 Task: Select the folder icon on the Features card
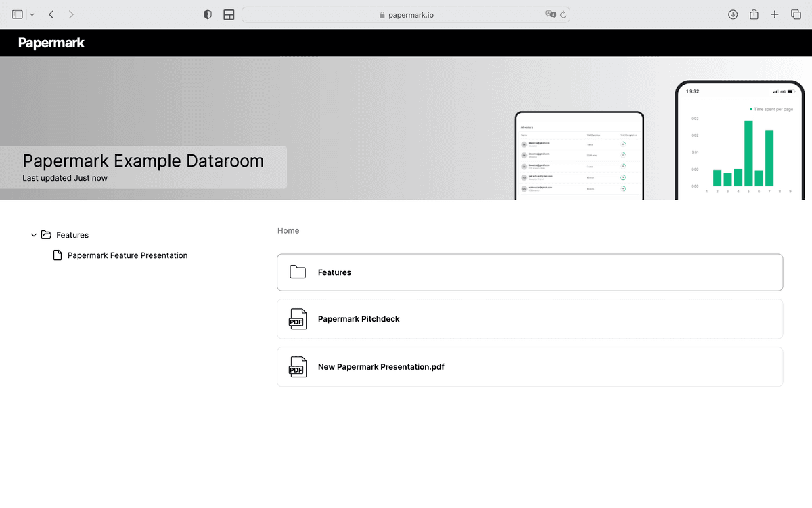(x=297, y=271)
